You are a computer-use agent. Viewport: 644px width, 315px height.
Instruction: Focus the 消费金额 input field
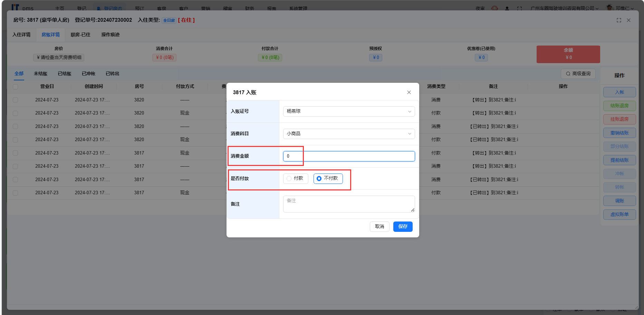pos(349,156)
